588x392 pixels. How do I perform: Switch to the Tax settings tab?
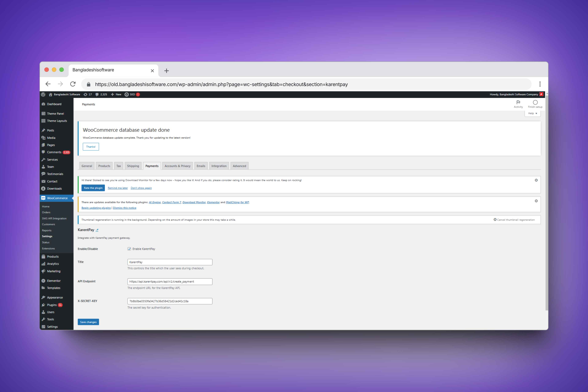tap(119, 166)
